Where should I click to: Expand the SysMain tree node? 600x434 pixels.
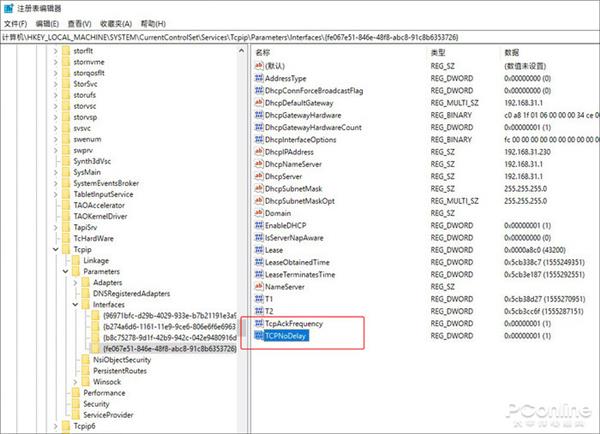pos(56,172)
